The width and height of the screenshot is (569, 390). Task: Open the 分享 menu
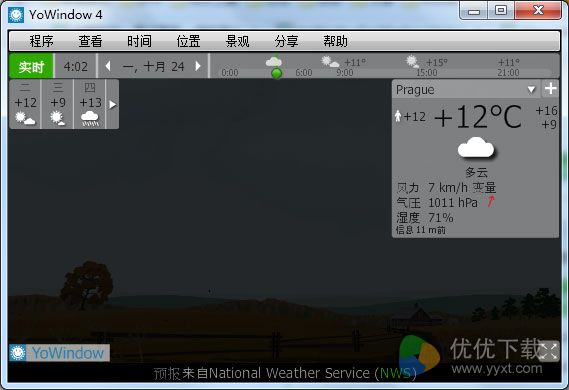click(x=286, y=41)
